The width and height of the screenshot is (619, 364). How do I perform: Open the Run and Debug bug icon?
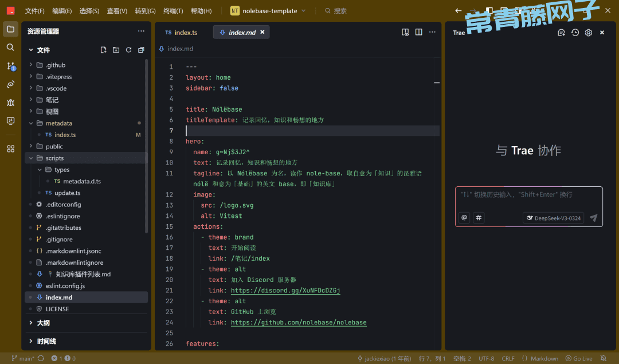[11, 103]
